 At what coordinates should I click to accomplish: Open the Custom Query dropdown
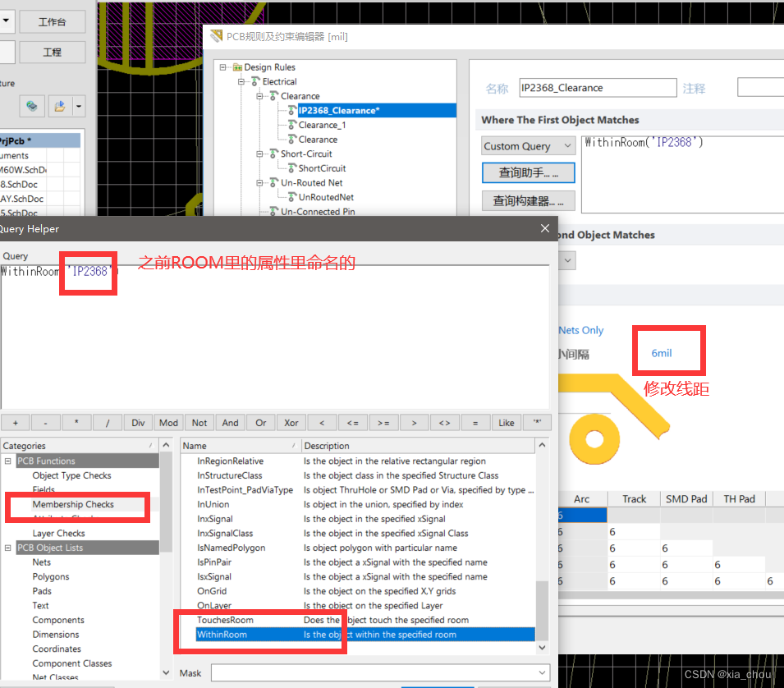(x=528, y=146)
